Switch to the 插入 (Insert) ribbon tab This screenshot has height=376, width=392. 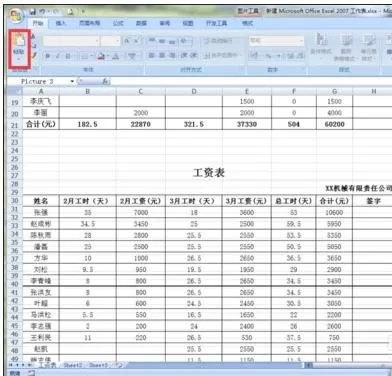point(61,23)
